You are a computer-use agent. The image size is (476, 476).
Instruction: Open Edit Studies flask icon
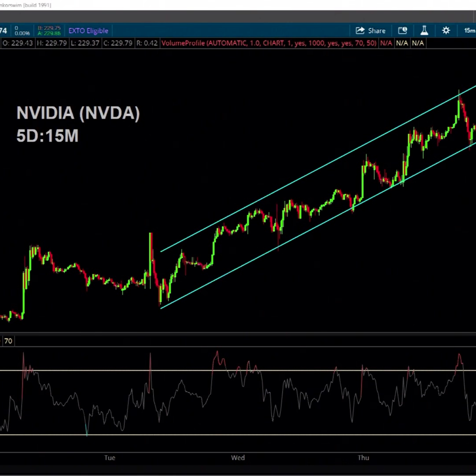click(424, 31)
